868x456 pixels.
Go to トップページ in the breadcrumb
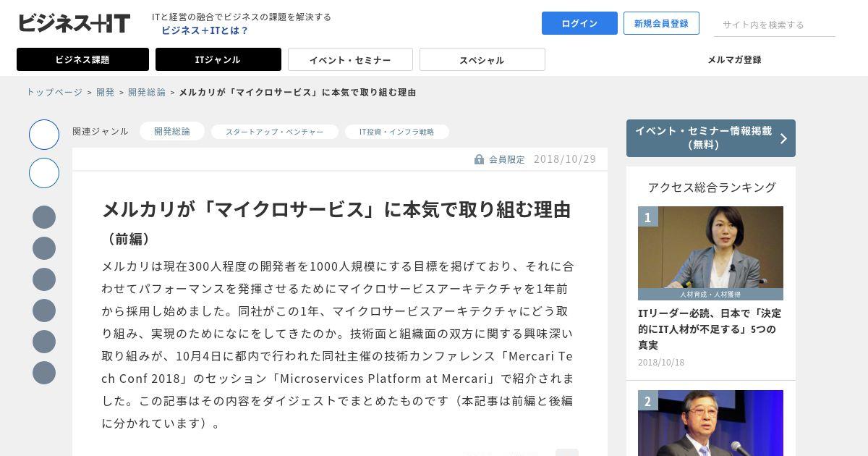tap(54, 92)
